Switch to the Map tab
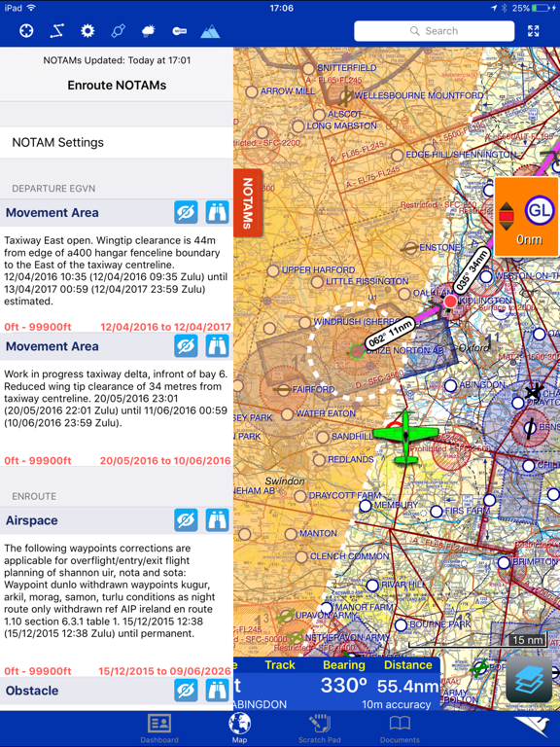This screenshot has width=560, height=747. coord(239,729)
